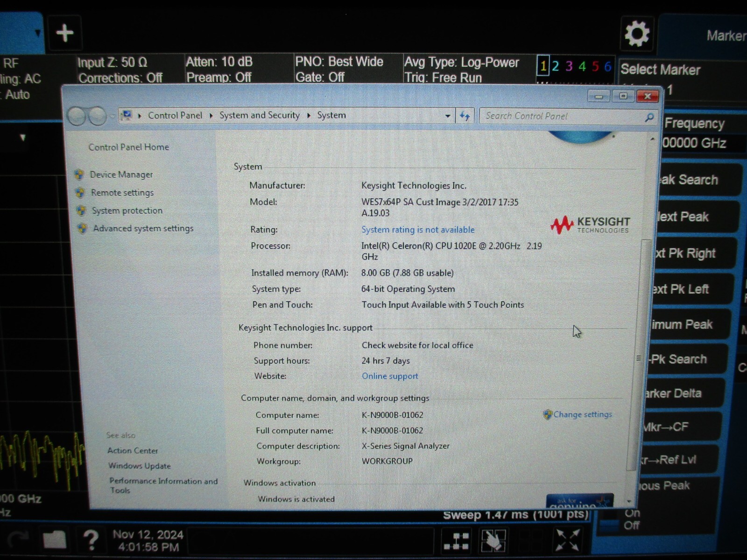Click the genuine Microsoft badge

click(x=580, y=501)
